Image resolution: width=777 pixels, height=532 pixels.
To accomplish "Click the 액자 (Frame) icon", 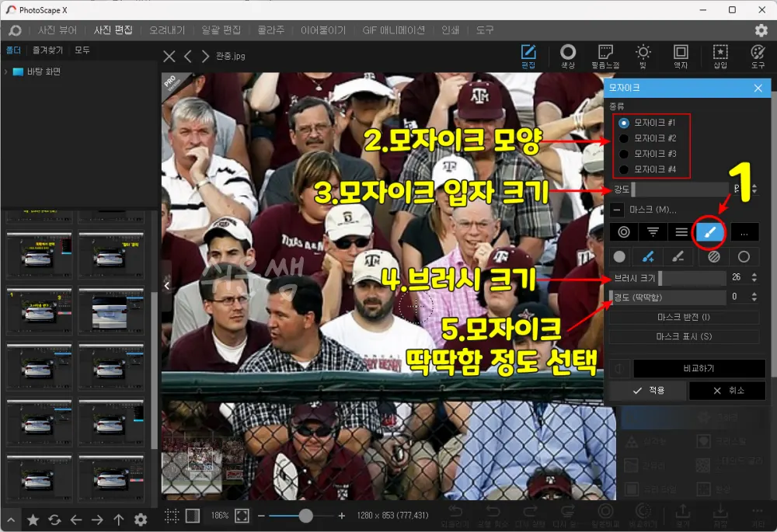I will (681, 55).
